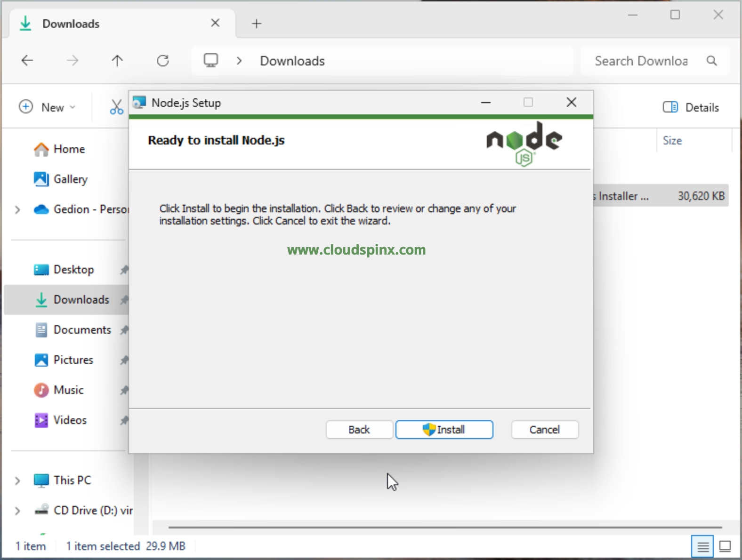This screenshot has width=742, height=560.
Task: Expand the Gedion - Personal OneDrive node
Action: coord(17,209)
